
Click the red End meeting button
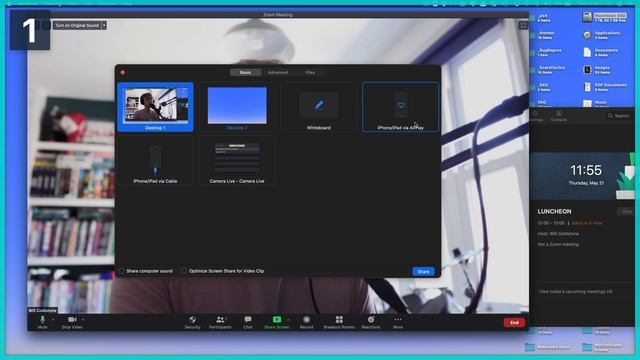point(514,322)
